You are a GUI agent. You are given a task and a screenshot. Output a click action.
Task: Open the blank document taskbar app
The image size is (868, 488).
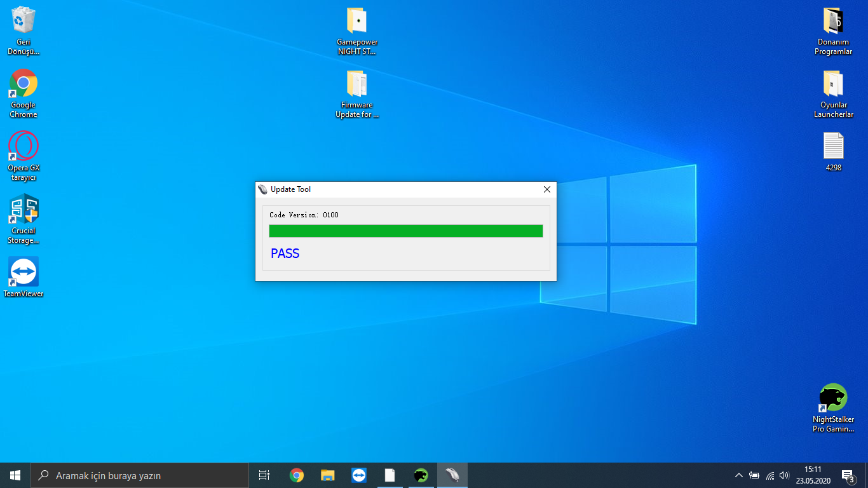click(390, 475)
